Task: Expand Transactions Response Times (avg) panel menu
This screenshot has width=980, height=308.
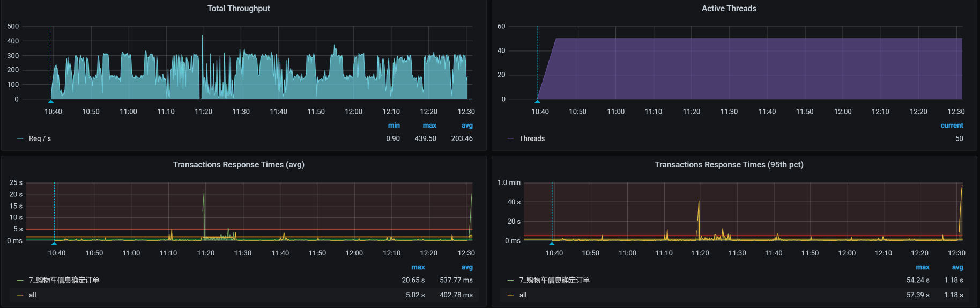Action: click(239, 165)
